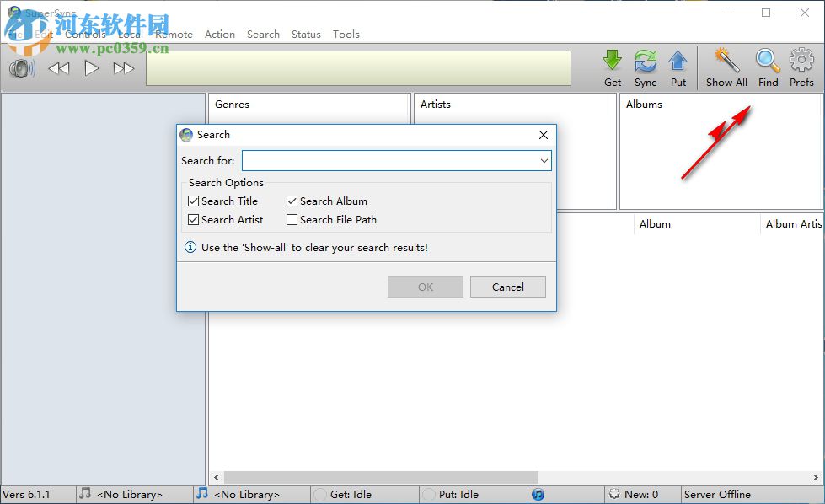The width and height of the screenshot is (825, 504).
Task: Click the horizontal scrollbar left arrow
Action: coord(217,477)
